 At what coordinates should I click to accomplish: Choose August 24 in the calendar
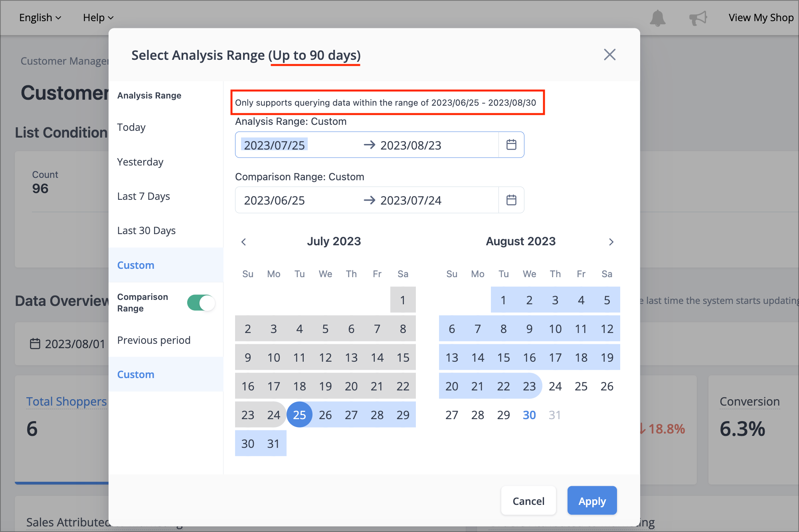555,386
